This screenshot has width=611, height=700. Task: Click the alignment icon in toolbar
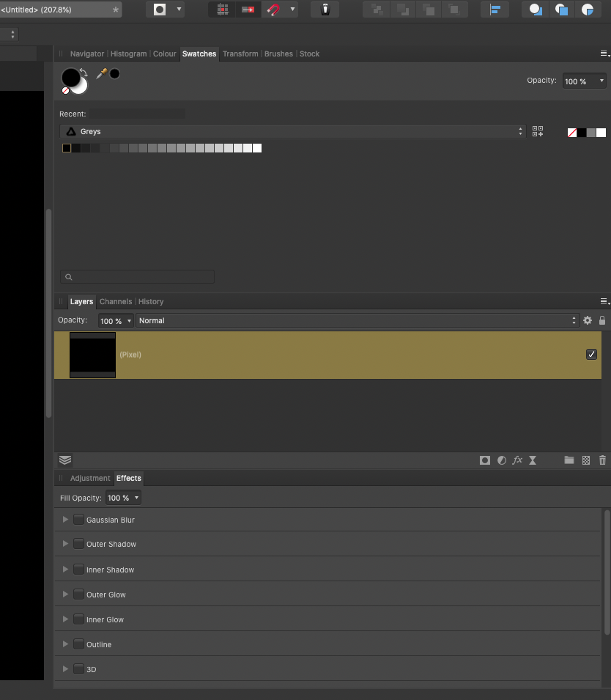click(495, 10)
